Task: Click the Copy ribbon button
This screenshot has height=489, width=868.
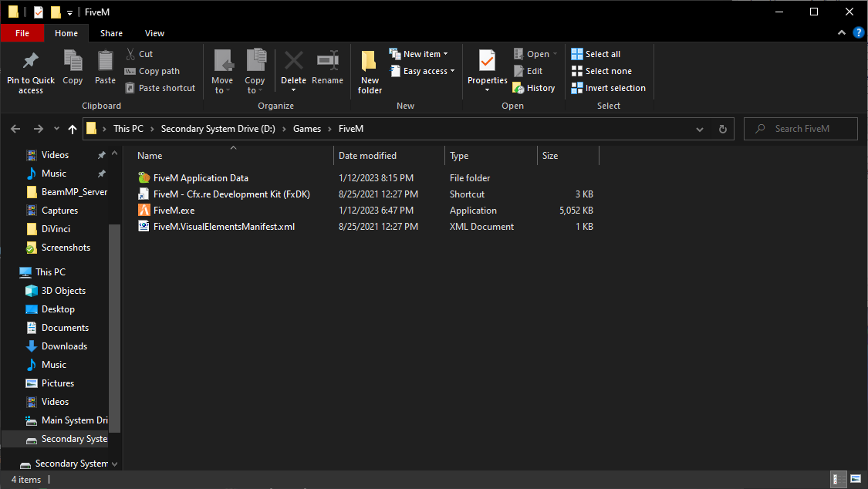Action: pyautogui.click(x=73, y=68)
